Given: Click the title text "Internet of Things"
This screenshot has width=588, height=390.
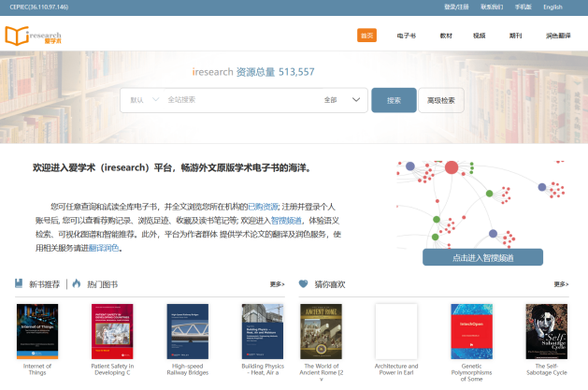Looking at the screenshot, I should (37, 369).
